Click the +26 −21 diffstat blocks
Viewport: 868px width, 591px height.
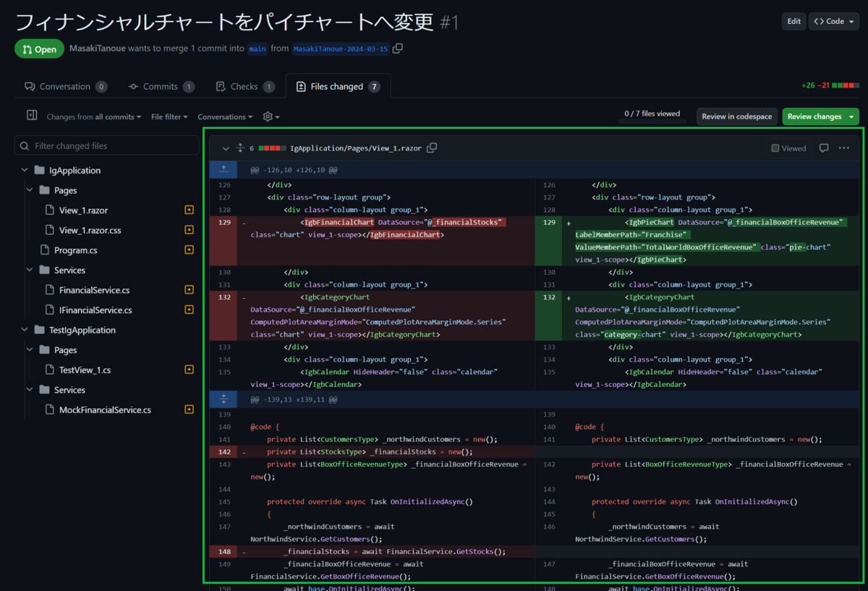point(846,85)
